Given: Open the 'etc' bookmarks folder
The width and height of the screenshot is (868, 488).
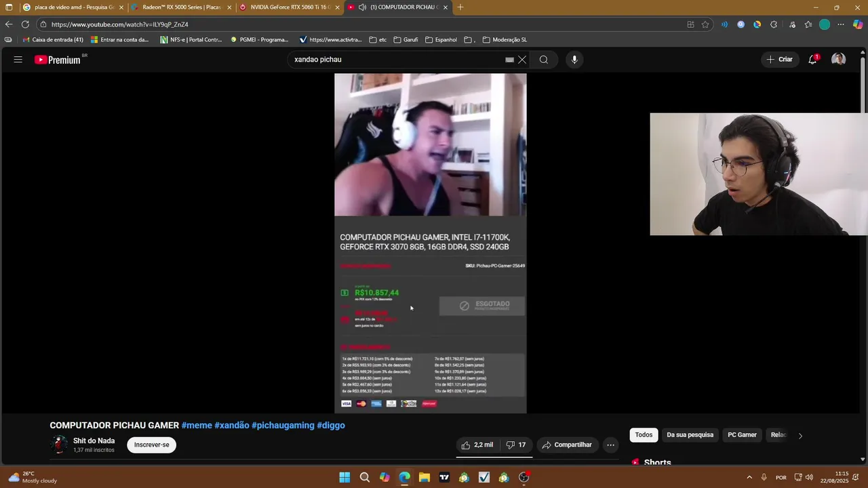Looking at the screenshot, I should point(378,39).
